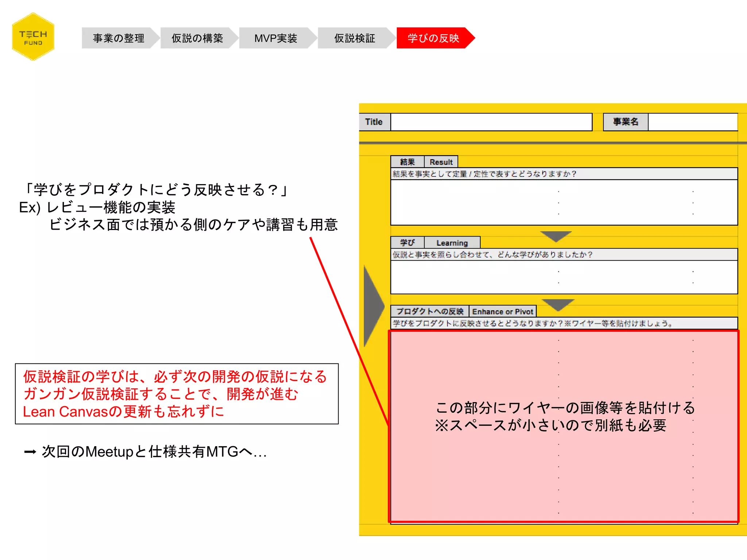Click the 事業名 input field
Screen dimensions: 747x560
pyautogui.click(x=693, y=122)
